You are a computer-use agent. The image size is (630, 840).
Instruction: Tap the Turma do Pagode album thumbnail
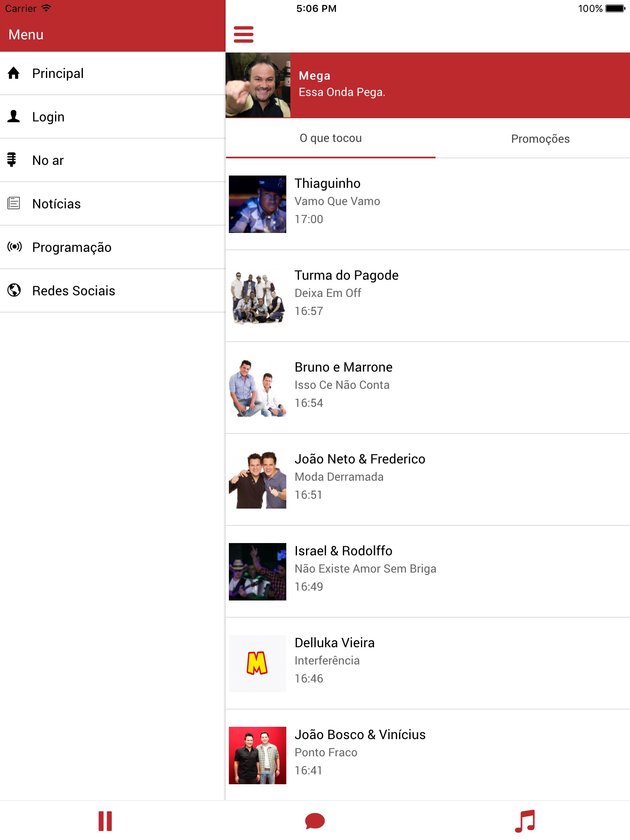[258, 296]
